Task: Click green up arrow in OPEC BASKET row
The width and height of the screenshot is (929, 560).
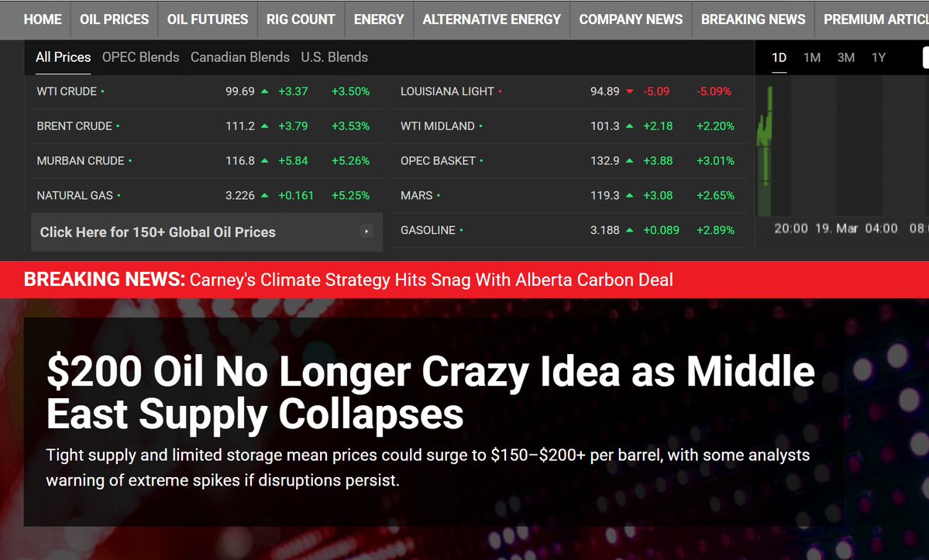Action: (630, 160)
